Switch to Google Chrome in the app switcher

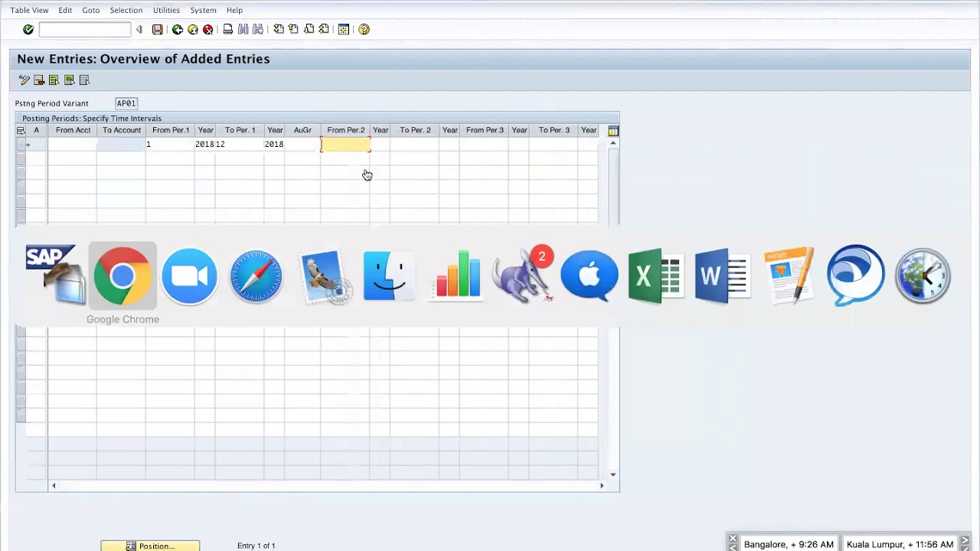122,275
